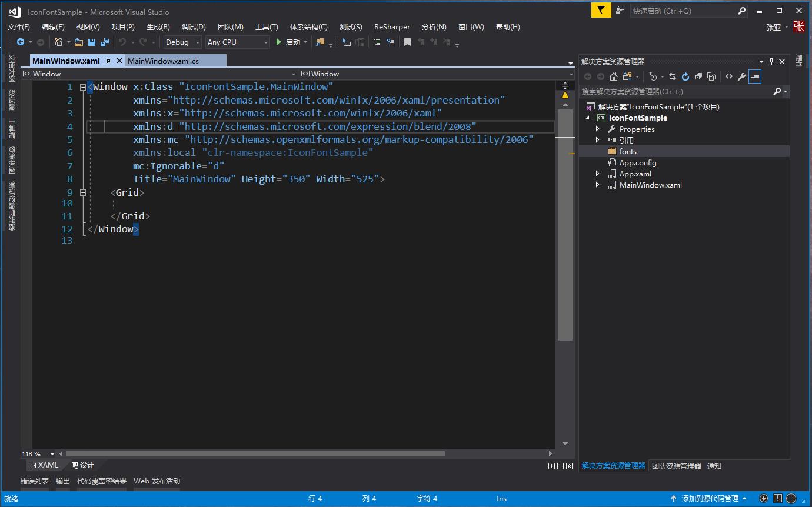Expand the MainWindow.xaml tree node
Viewport: 812px width, 507px height.
tap(598, 185)
